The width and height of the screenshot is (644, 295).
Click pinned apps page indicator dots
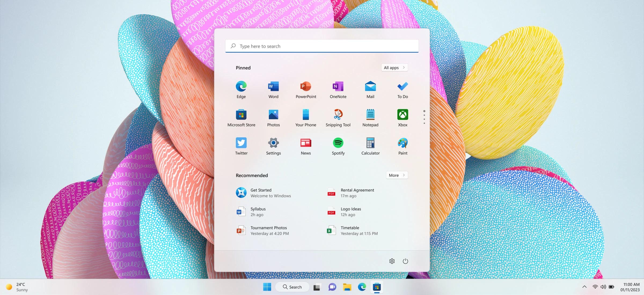pyautogui.click(x=424, y=117)
